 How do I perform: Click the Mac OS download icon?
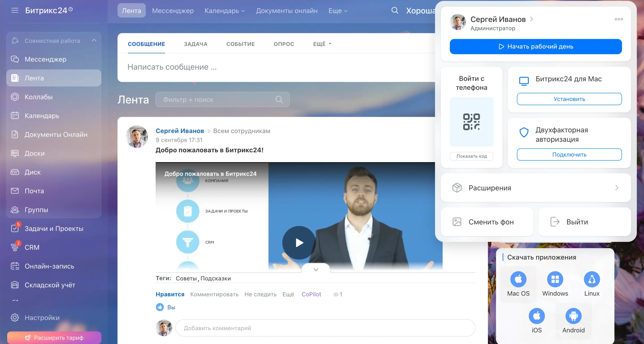pos(518,279)
